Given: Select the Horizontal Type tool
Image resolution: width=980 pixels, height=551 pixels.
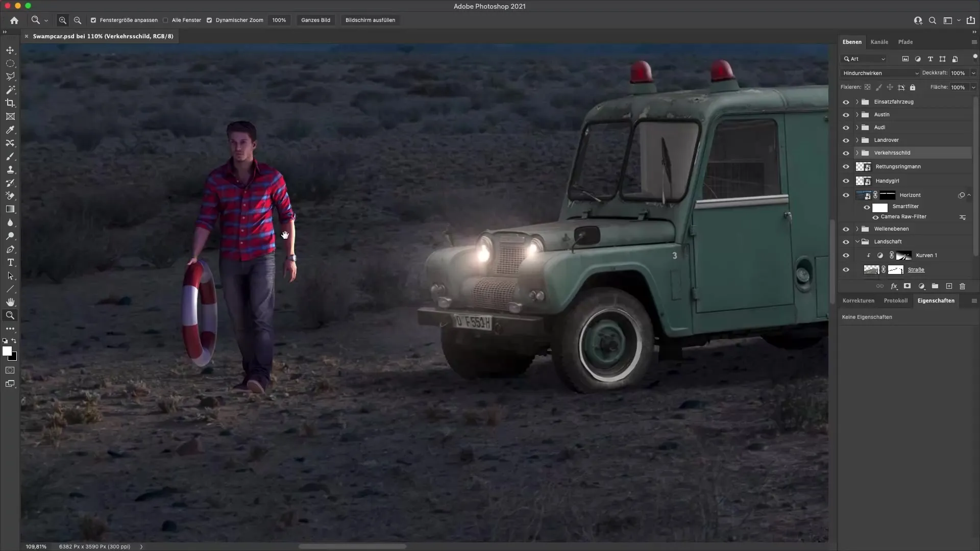Looking at the screenshot, I should (x=10, y=263).
